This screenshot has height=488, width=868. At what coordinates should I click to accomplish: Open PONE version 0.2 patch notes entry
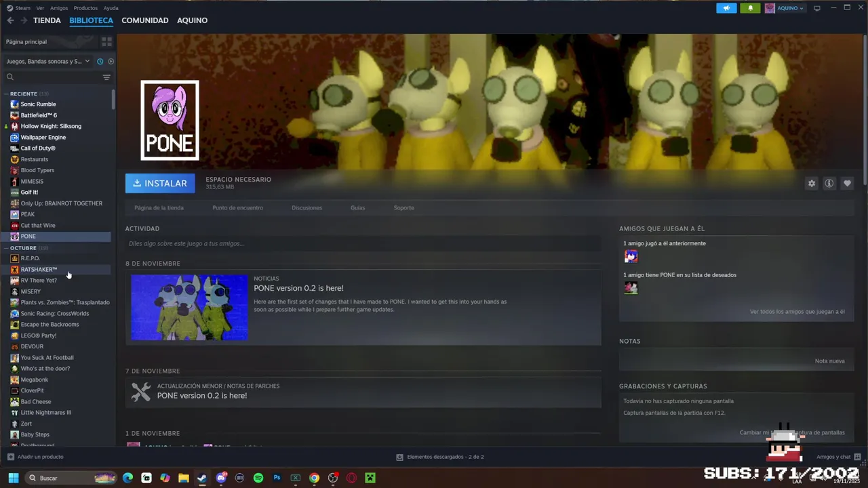pyautogui.click(x=363, y=391)
